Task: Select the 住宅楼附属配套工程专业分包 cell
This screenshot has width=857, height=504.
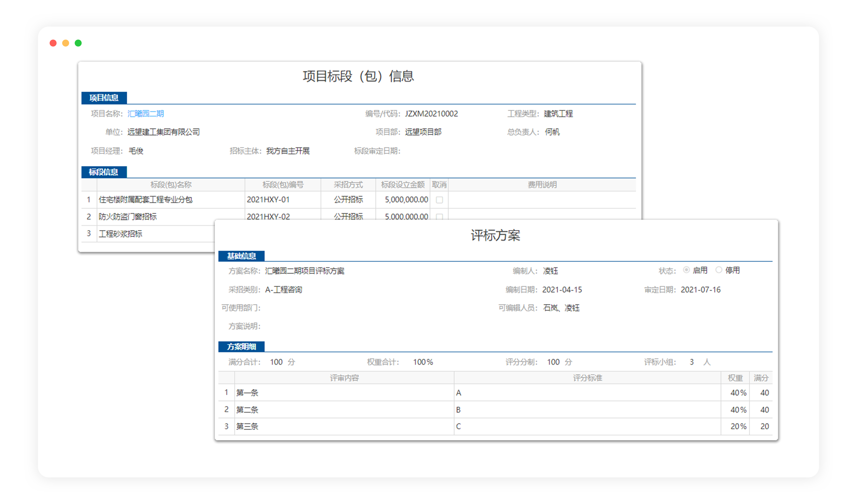Action: [171, 200]
